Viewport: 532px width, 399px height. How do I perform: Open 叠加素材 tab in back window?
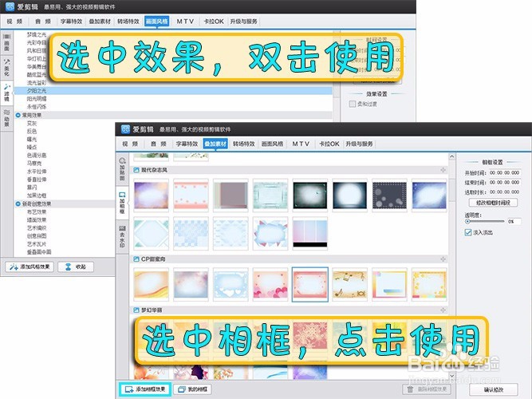(100, 22)
